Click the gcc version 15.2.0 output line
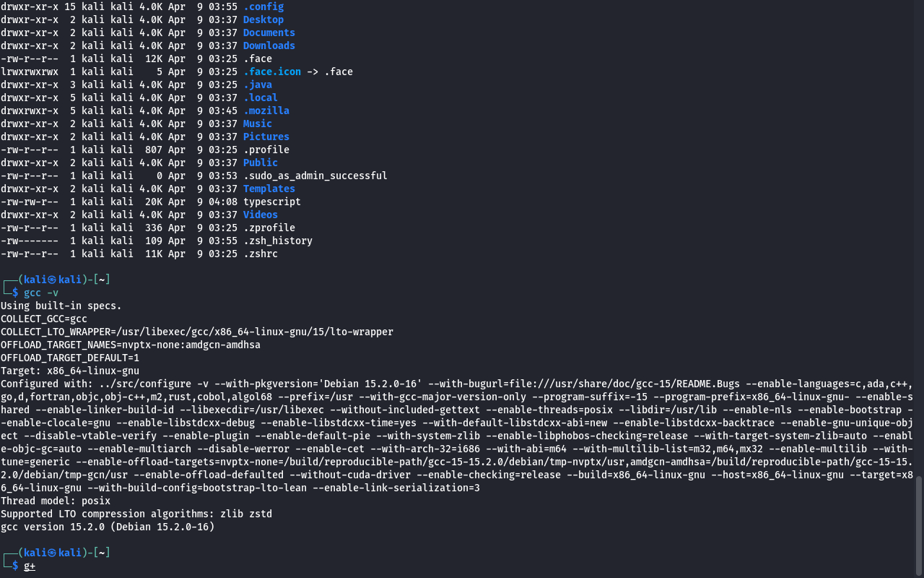 [108, 527]
